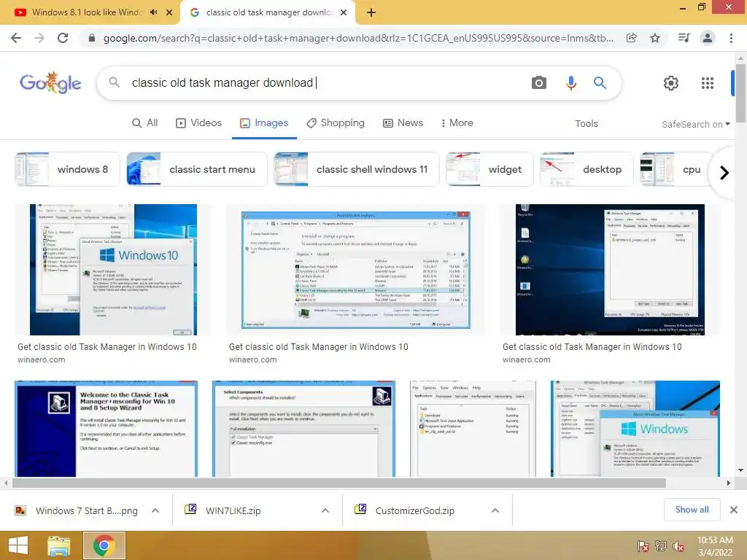Click the vertical scrollbar thumb
Screen dimensions: 747x560
point(740,93)
